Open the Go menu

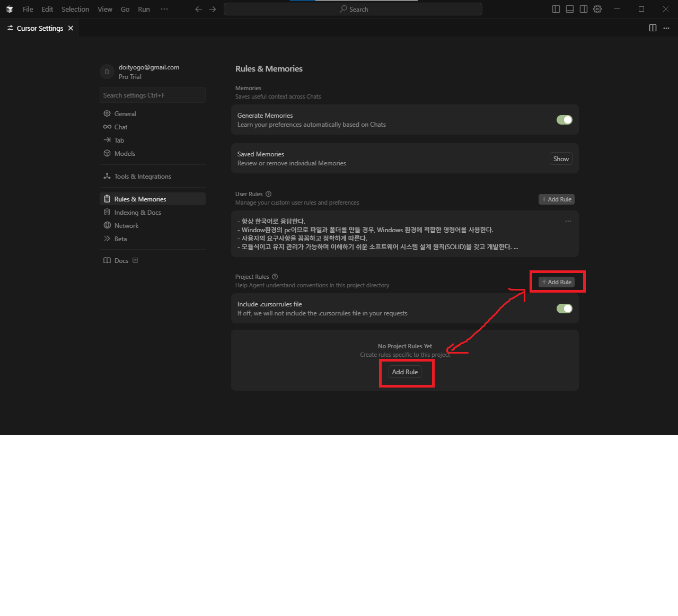tap(125, 9)
